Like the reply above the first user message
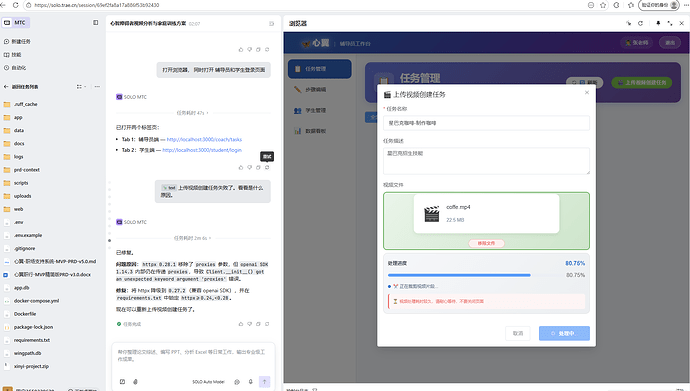 coord(241,49)
